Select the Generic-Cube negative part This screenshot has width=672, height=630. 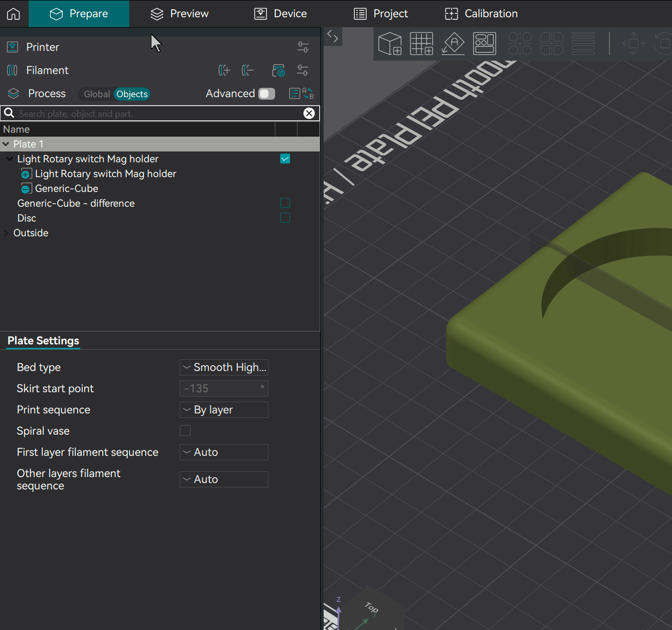[x=67, y=188]
